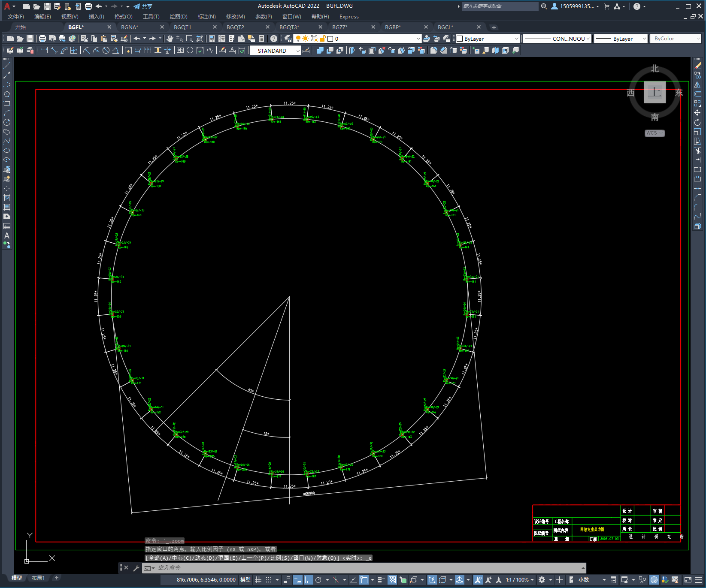706x588 pixels.
Task: Select the Rectangle tool in draw toolbar
Action: point(7,103)
